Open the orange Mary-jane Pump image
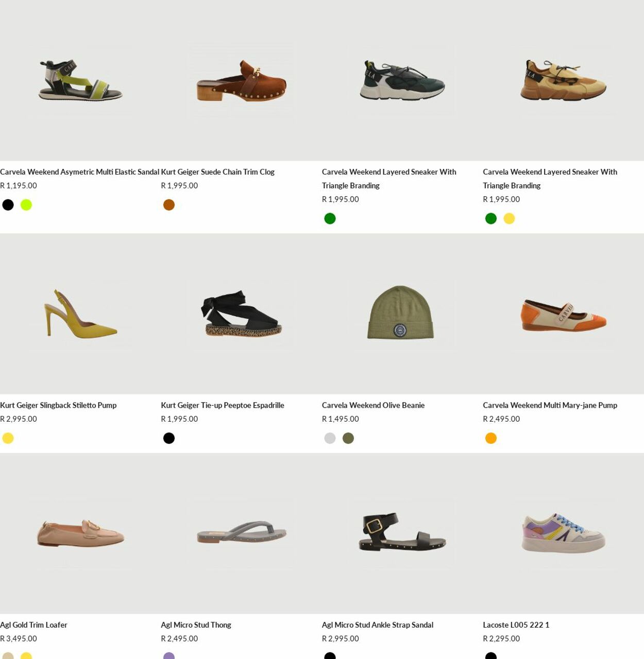The image size is (644, 659). [563, 314]
